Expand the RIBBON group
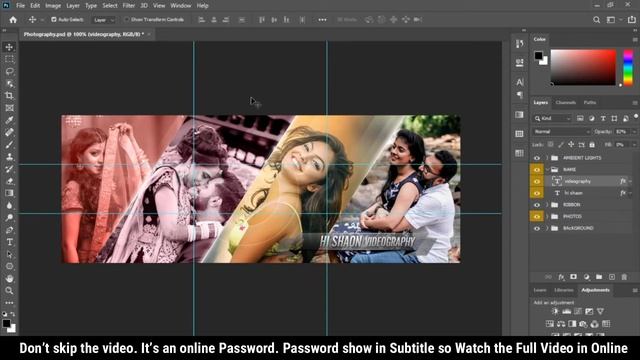Viewport: 640px width, 360px height. click(547, 204)
